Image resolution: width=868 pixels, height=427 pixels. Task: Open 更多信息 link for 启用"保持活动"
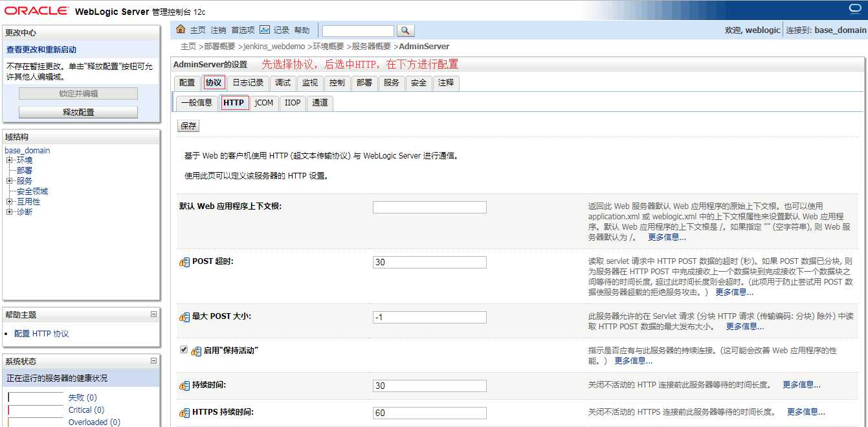point(634,361)
